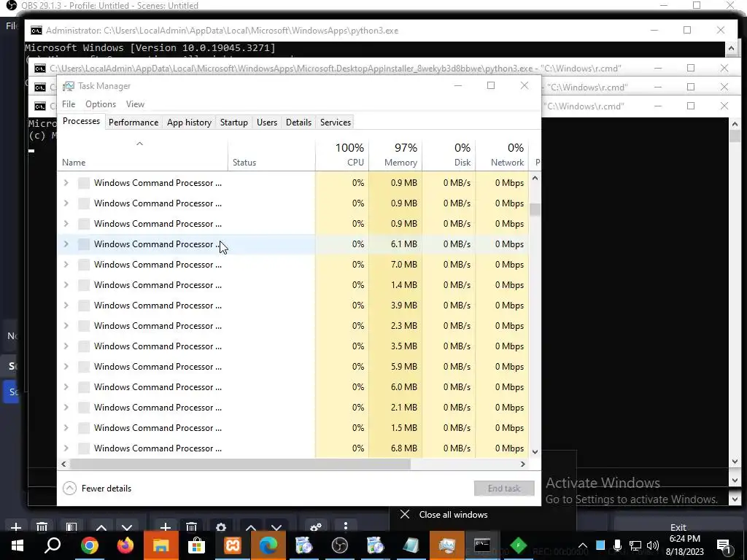Open the Windows Start menu

(18, 545)
